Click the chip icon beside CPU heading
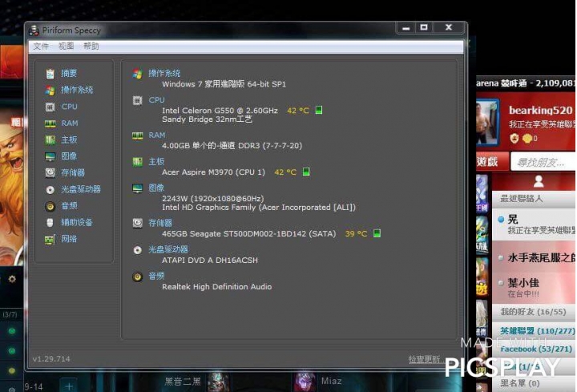Image resolution: width=577 pixels, height=392 pixels. pos(138,100)
